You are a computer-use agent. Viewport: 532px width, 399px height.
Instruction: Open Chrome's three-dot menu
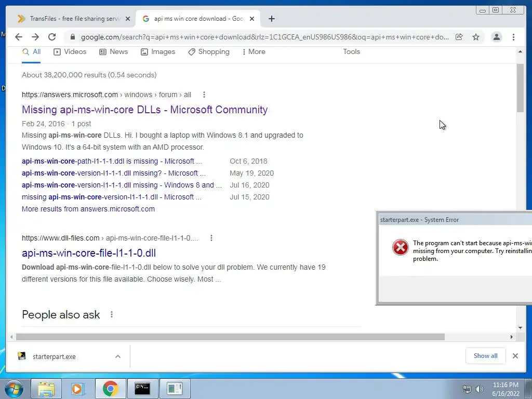click(513, 37)
